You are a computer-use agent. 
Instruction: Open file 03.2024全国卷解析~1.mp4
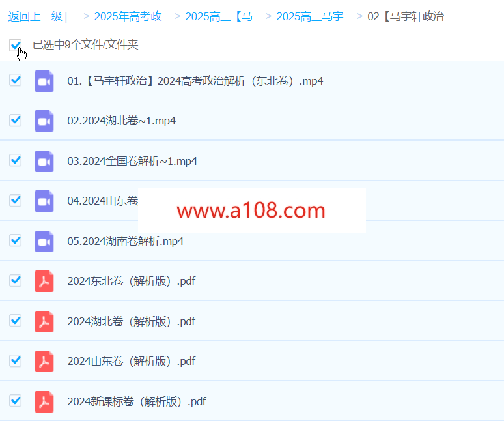pos(132,161)
